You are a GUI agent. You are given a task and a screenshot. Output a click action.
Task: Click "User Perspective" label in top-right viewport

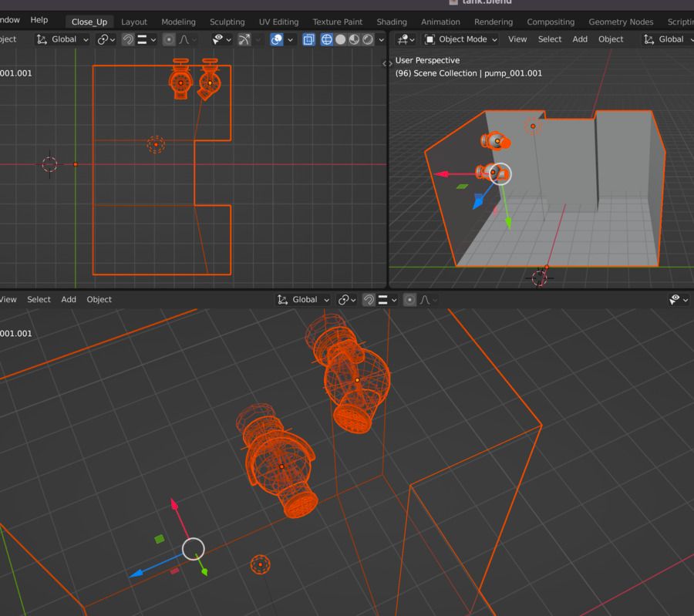tap(427, 60)
